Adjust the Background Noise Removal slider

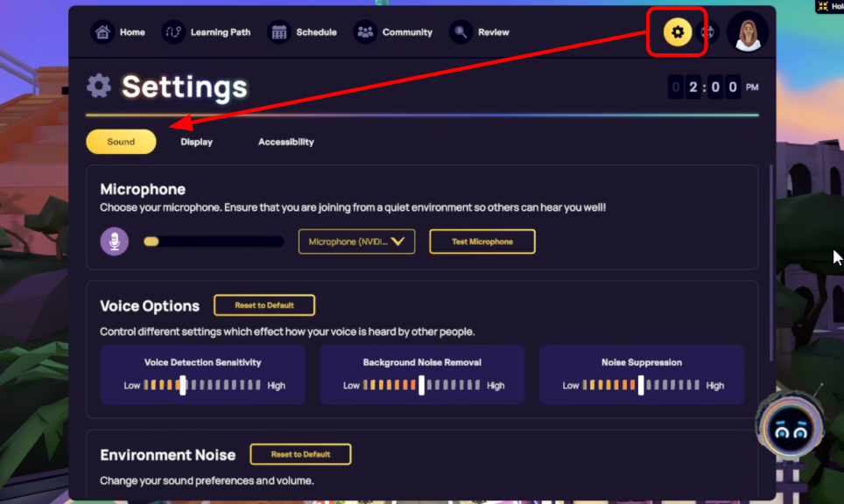point(421,385)
